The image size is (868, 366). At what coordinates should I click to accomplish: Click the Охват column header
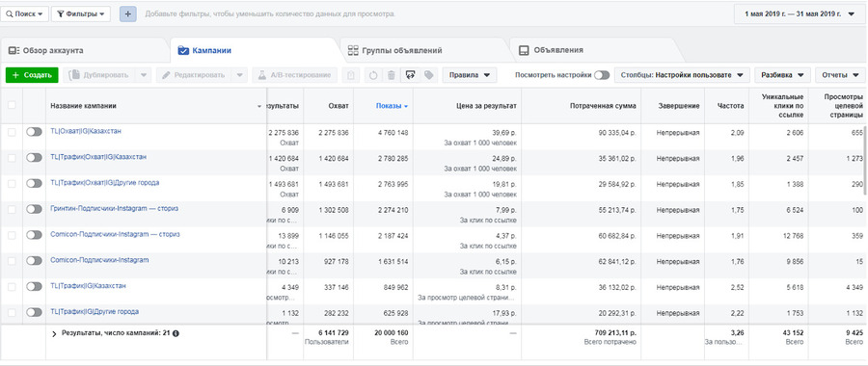339,106
